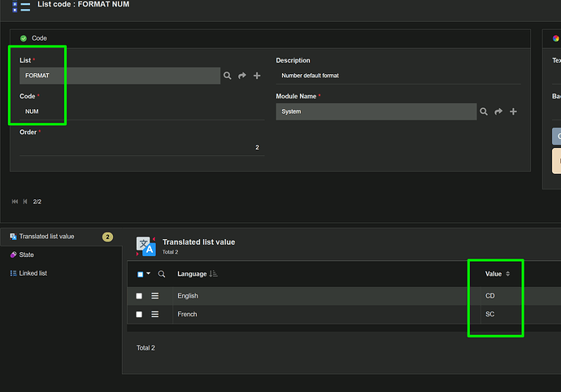This screenshot has height=392, width=561.
Task: Open the linked FORMAT list via arrow icon
Action: [x=242, y=76]
